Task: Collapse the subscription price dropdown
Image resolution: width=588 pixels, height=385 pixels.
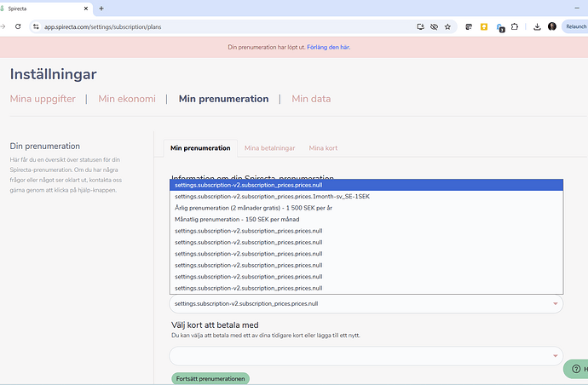Action: pos(366,303)
